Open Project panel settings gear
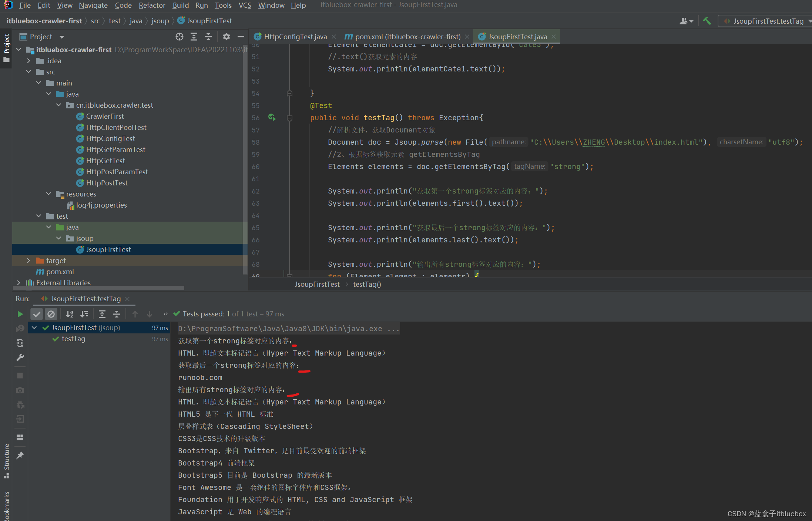This screenshot has height=521, width=812. [x=227, y=37]
